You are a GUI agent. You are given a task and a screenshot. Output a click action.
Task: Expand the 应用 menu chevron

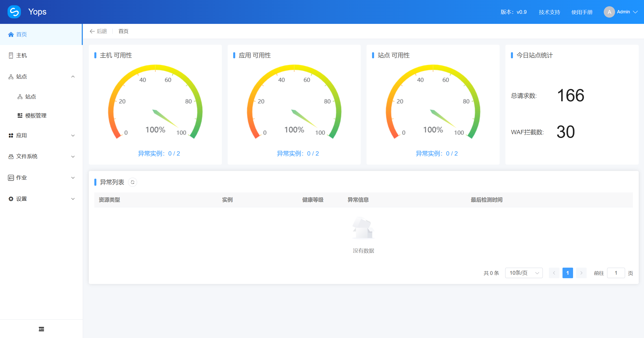tap(73, 135)
